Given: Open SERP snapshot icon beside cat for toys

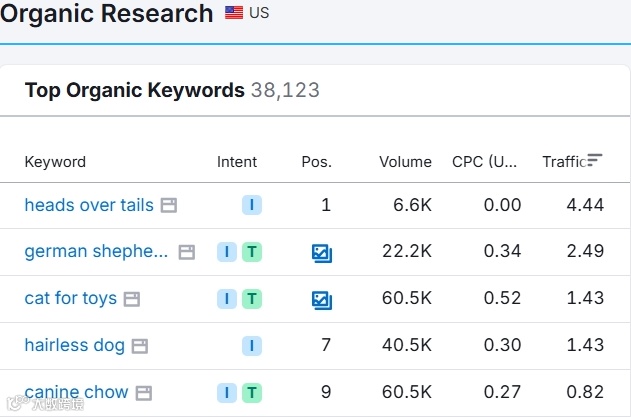Looking at the screenshot, I should coord(132,299).
